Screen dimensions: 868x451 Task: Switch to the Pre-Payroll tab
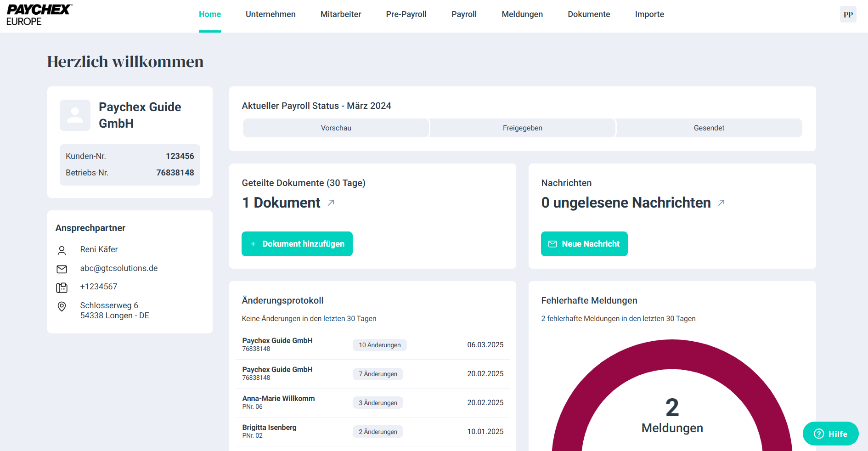[406, 14]
